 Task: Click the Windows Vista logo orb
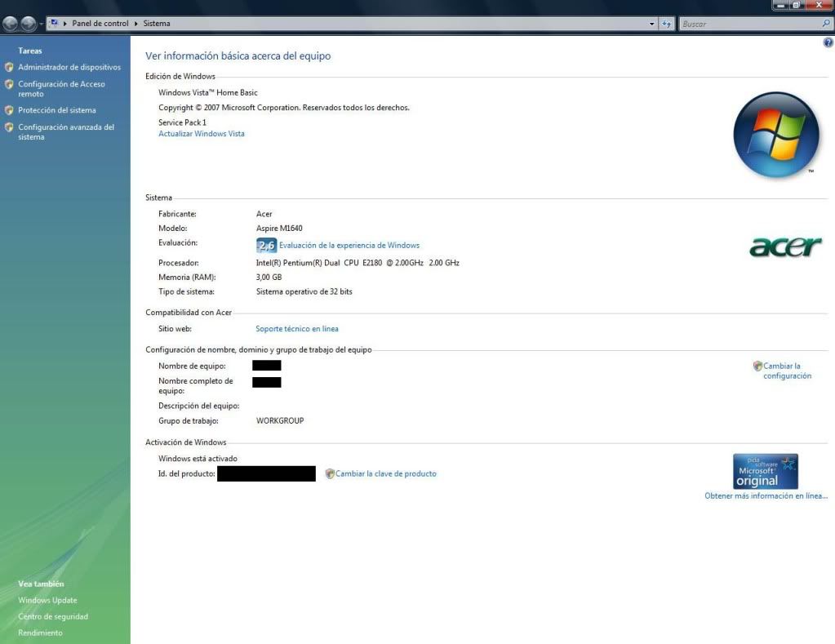pos(776,134)
